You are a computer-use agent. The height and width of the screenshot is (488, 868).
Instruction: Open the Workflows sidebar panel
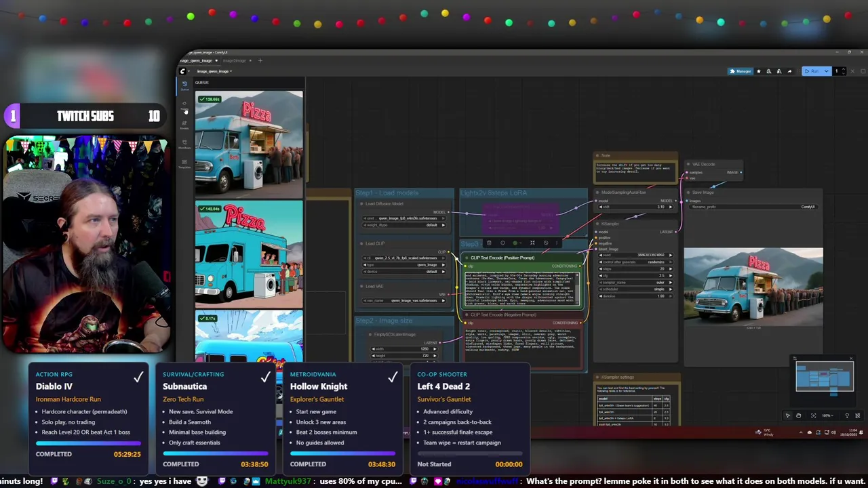click(184, 144)
